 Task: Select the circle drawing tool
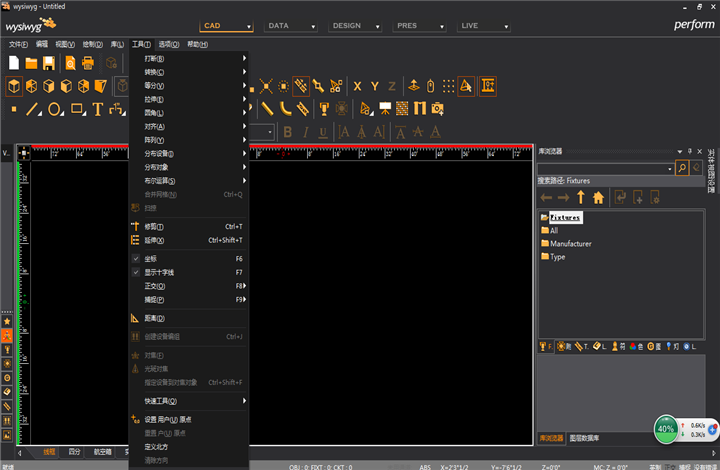(x=54, y=109)
